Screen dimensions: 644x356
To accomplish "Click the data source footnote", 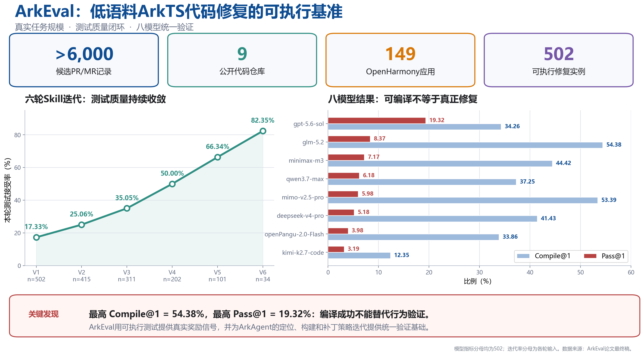I will click(544, 349).
